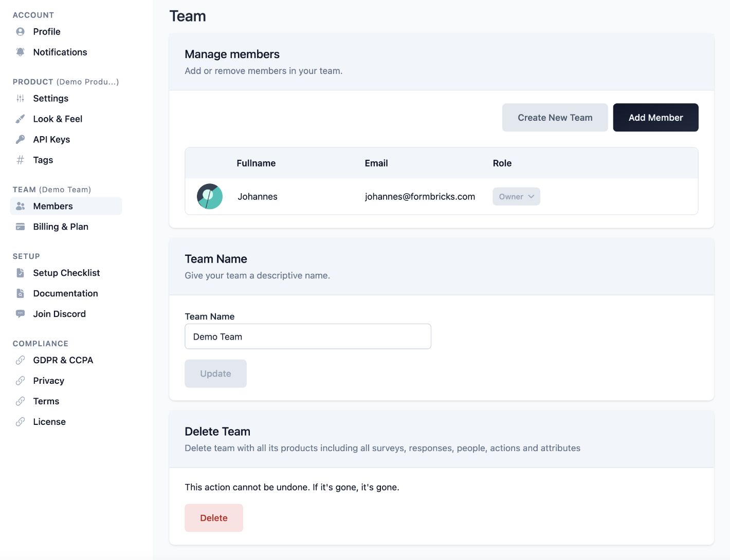Select the Members people icon
730x560 pixels.
point(20,206)
